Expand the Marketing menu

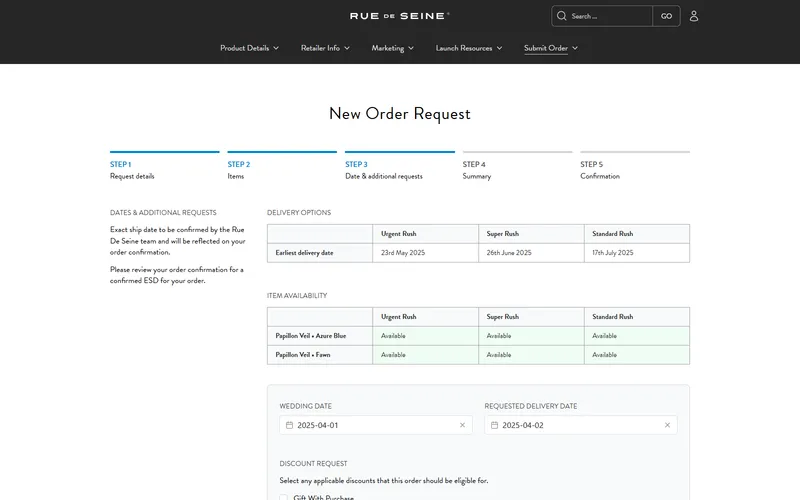click(392, 48)
